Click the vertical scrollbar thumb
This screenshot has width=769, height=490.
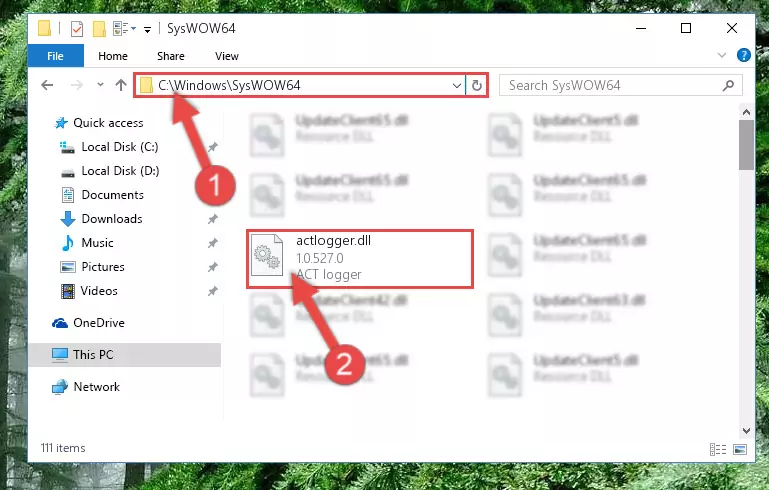point(746,145)
